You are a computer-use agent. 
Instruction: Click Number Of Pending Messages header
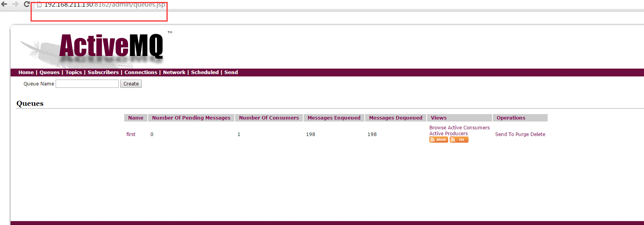click(191, 118)
